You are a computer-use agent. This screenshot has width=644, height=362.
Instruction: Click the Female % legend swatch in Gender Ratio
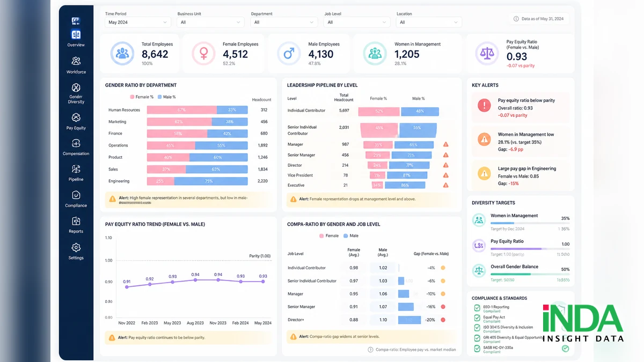point(132,97)
